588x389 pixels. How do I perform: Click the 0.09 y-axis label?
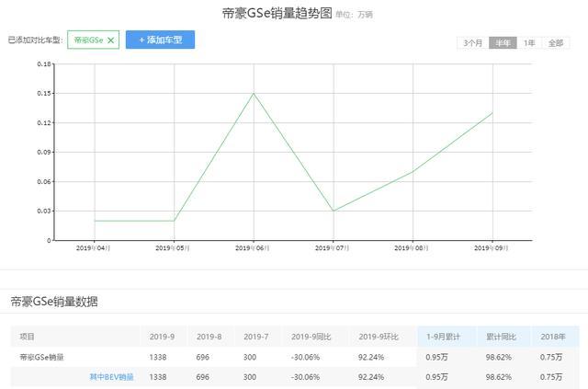click(44, 152)
